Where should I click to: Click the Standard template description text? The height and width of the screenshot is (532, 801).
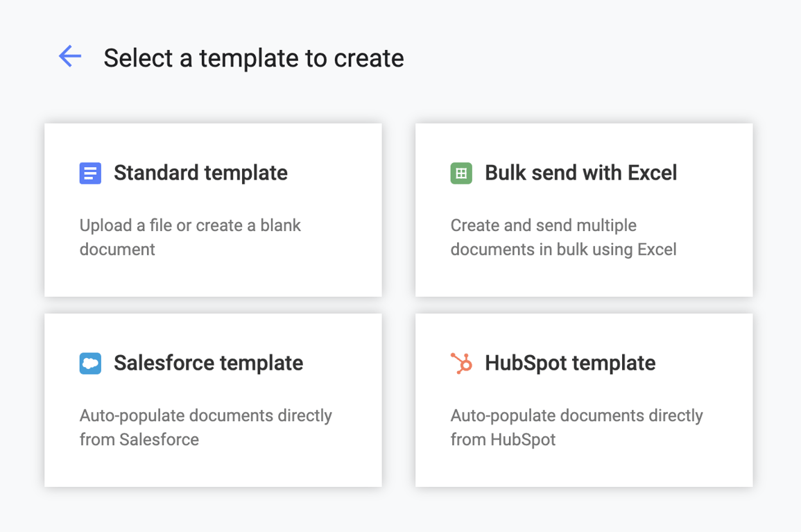[189, 237]
